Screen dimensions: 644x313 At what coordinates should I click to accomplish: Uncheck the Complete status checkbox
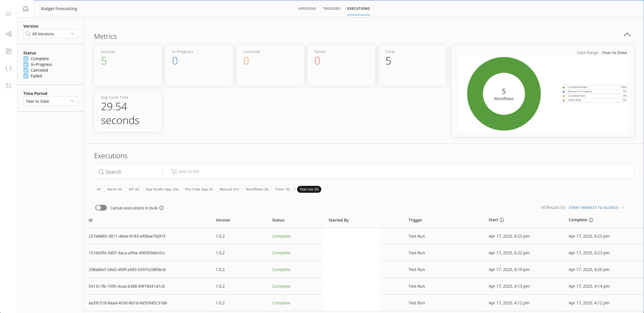(x=26, y=59)
